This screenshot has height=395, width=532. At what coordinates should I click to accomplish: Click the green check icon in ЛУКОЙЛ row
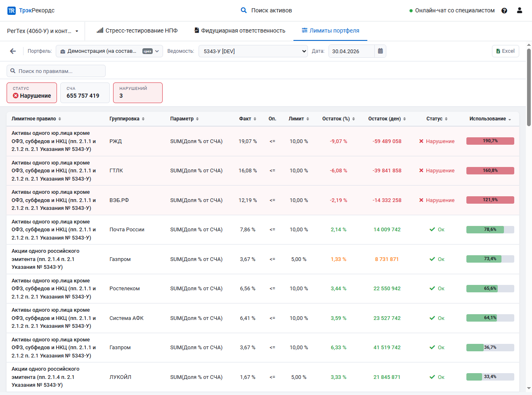point(432,377)
